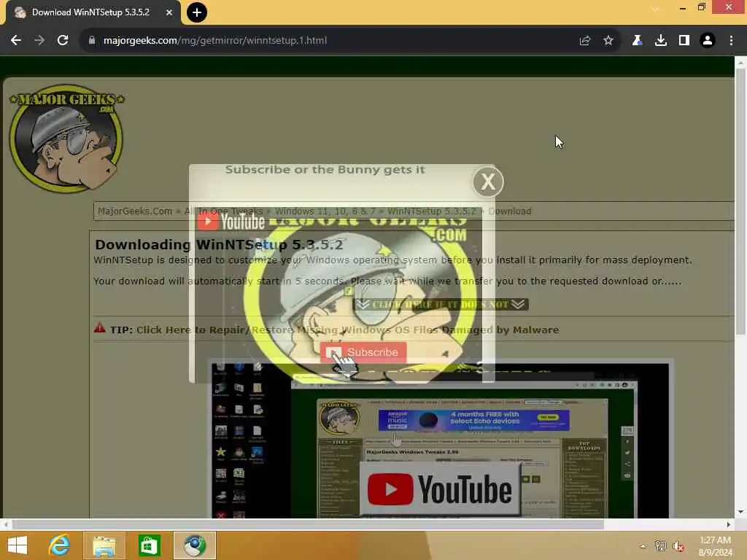Click the MajorGeeks logo at page top
Image resolution: width=747 pixels, height=560 pixels.
pyautogui.click(x=66, y=139)
